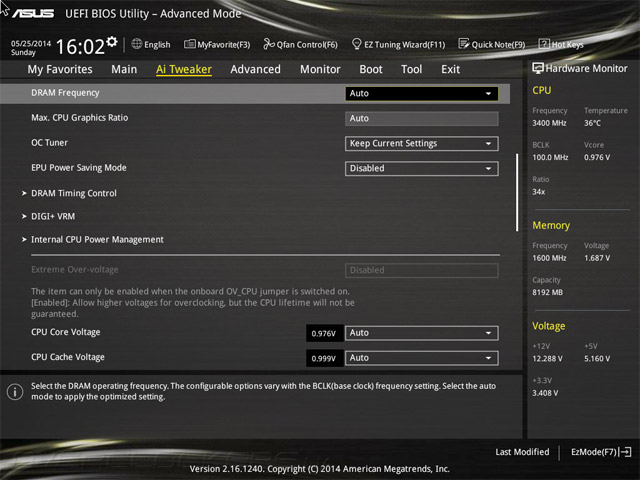This screenshot has width=640, height=480.
Task: Click the CPU Cache Voltage label
Action: (68, 357)
